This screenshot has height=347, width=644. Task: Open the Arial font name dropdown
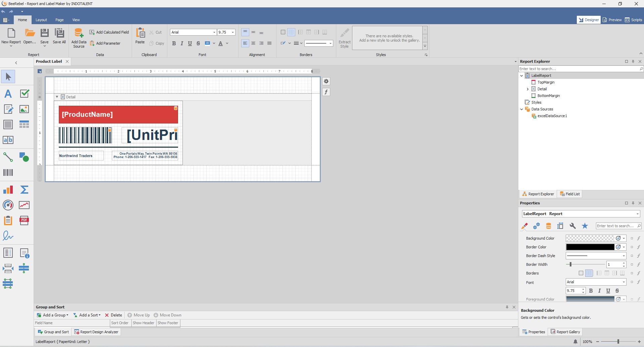[x=214, y=32]
